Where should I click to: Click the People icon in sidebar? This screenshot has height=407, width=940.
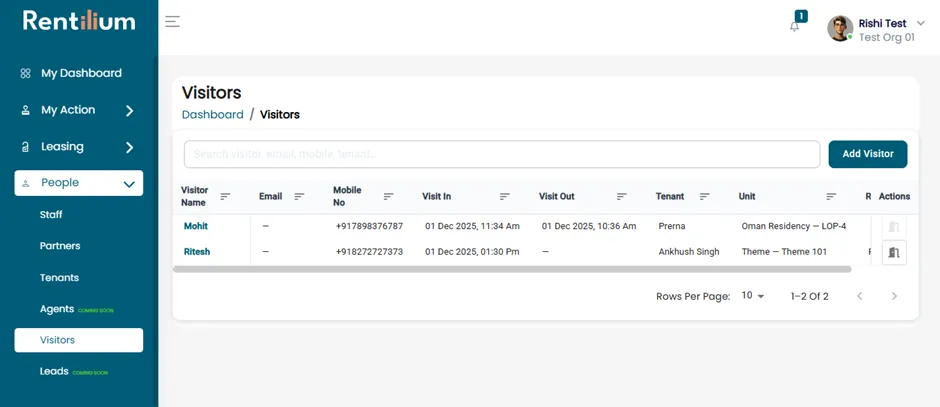coord(25,183)
